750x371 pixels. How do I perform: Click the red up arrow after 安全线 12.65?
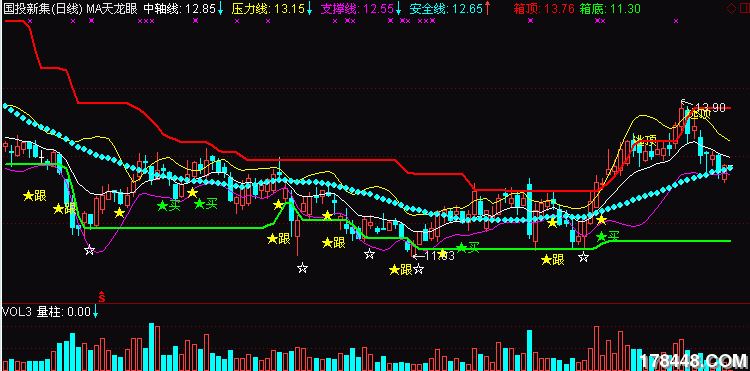(x=487, y=8)
